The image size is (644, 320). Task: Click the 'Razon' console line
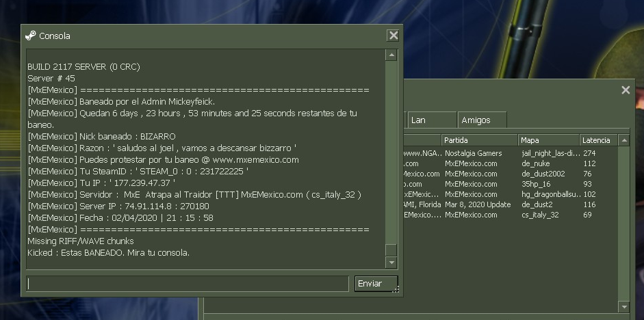pyautogui.click(x=162, y=148)
